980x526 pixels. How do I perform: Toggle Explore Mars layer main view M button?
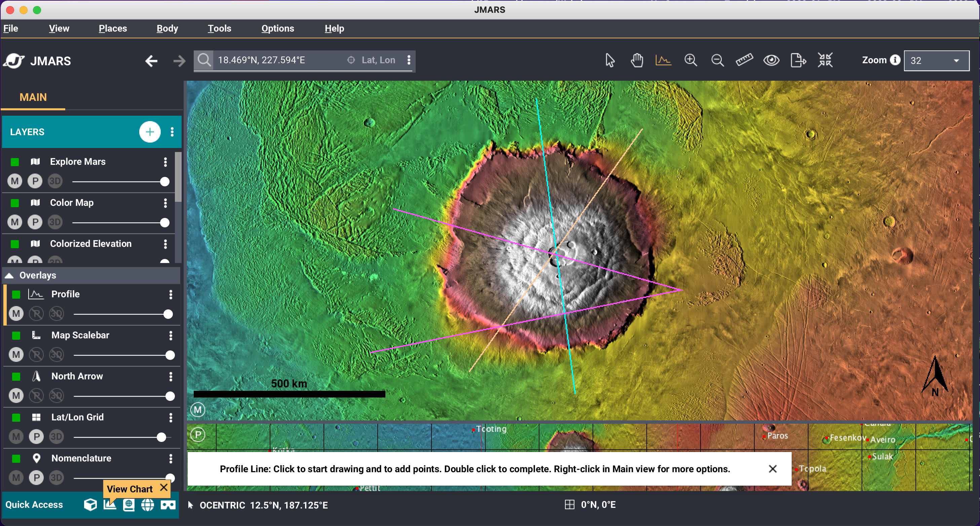15,181
